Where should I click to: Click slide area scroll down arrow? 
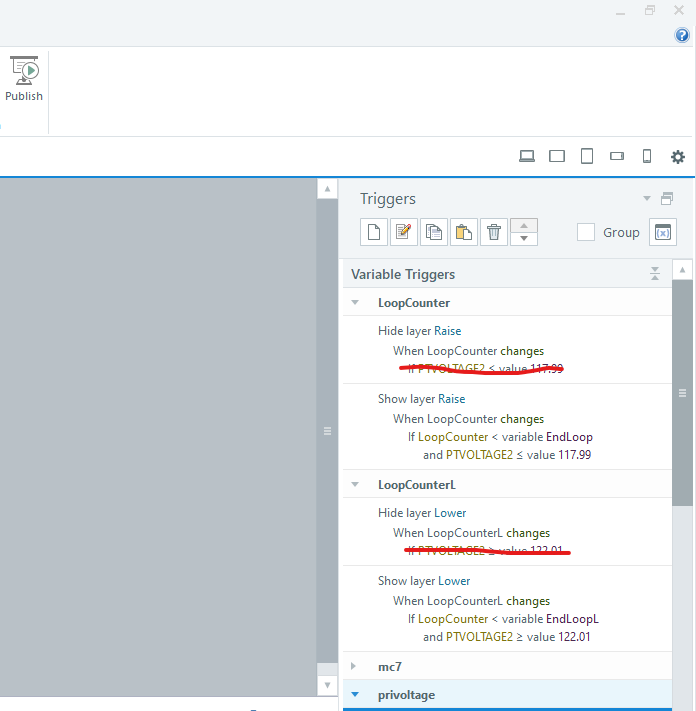point(327,685)
